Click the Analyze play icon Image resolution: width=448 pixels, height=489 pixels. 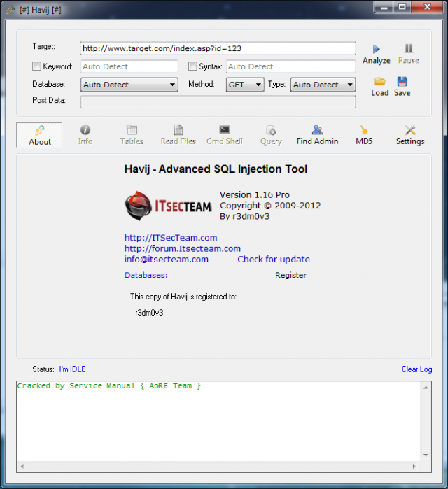pos(376,49)
